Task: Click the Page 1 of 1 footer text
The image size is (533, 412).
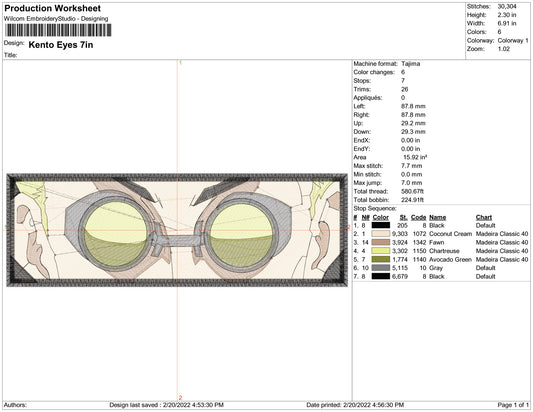Action: [513, 405]
